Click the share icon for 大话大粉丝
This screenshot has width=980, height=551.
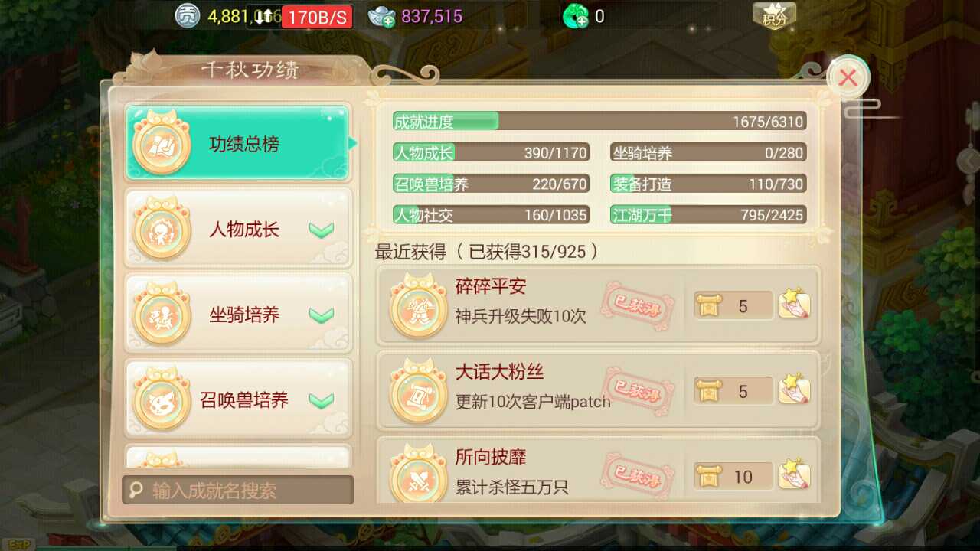[795, 390]
